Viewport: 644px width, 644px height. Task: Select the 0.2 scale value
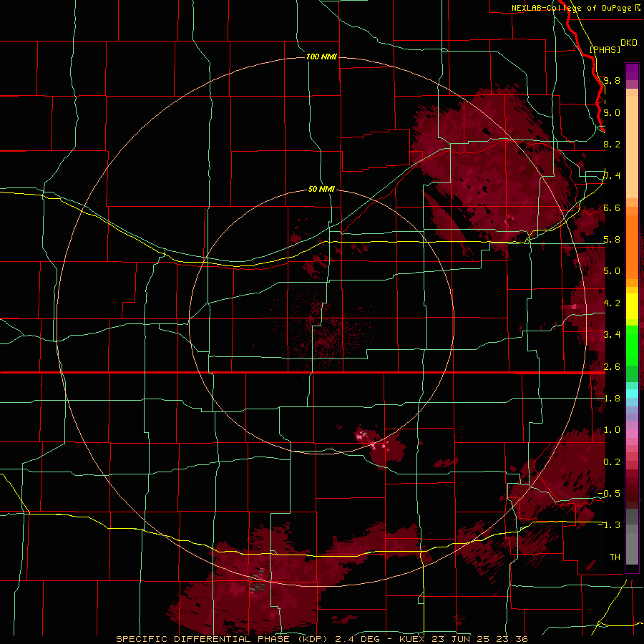612,462
